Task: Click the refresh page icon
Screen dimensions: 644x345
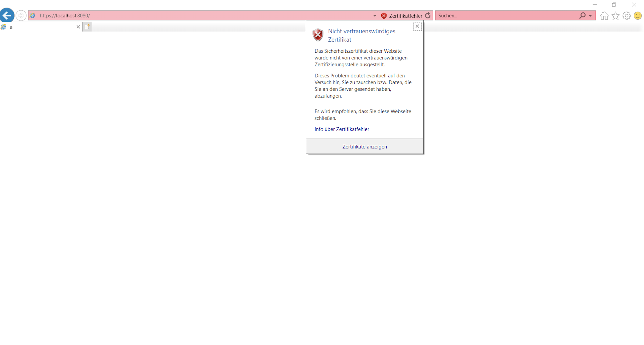Action: [x=428, y=16]
